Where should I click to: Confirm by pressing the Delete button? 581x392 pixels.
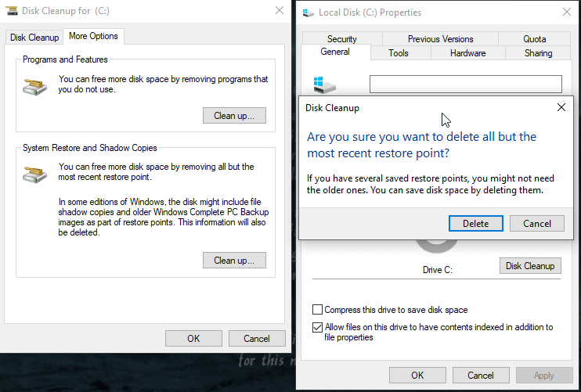click(x=475, y=223)
